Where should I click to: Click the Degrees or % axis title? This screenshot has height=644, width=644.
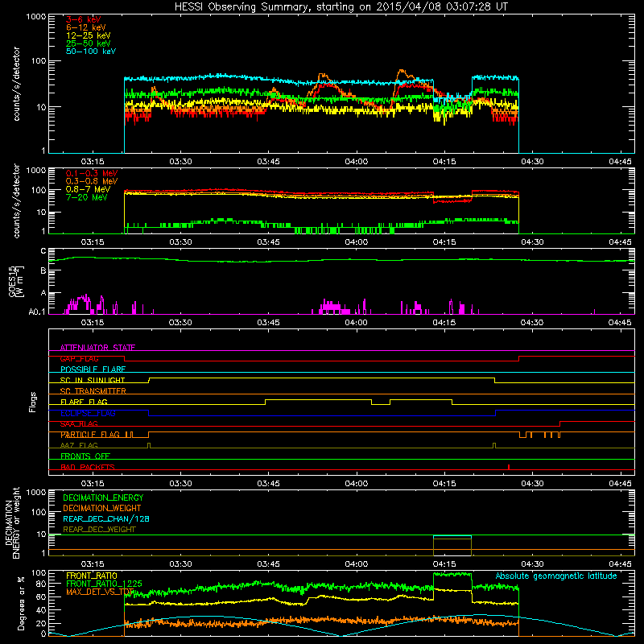[21, 603]
